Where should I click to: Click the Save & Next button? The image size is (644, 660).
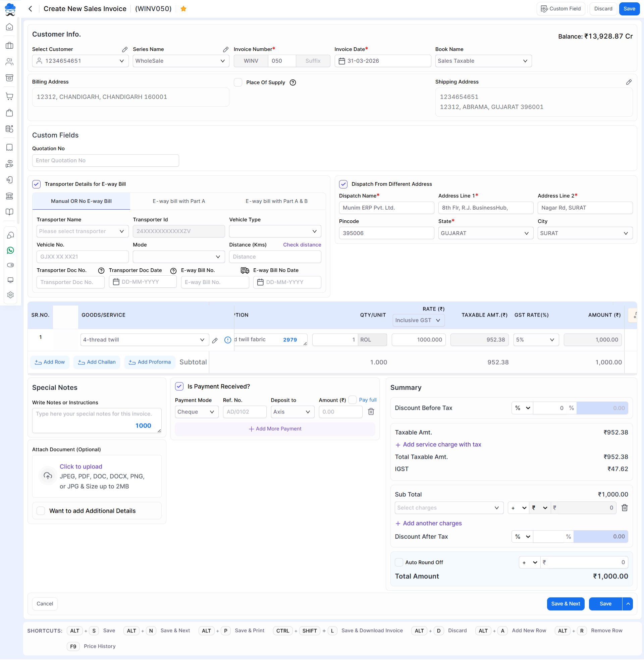[x=565, y=604]
